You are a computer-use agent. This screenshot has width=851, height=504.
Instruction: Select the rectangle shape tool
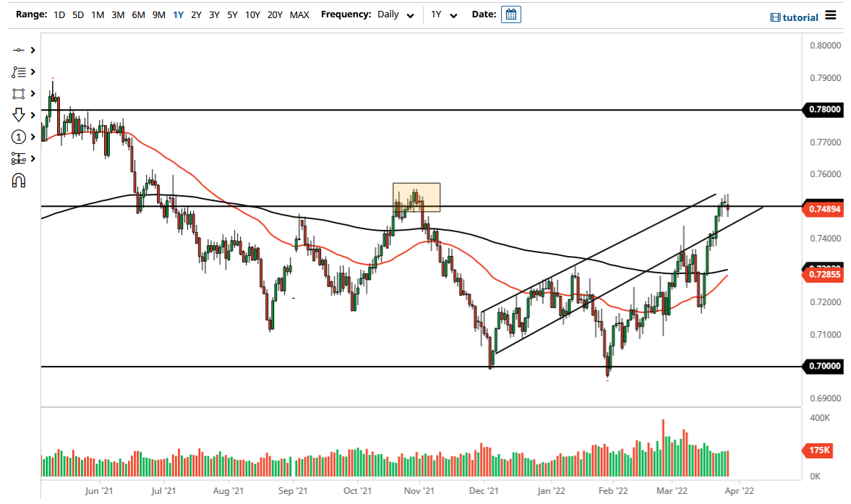point(20,93)
